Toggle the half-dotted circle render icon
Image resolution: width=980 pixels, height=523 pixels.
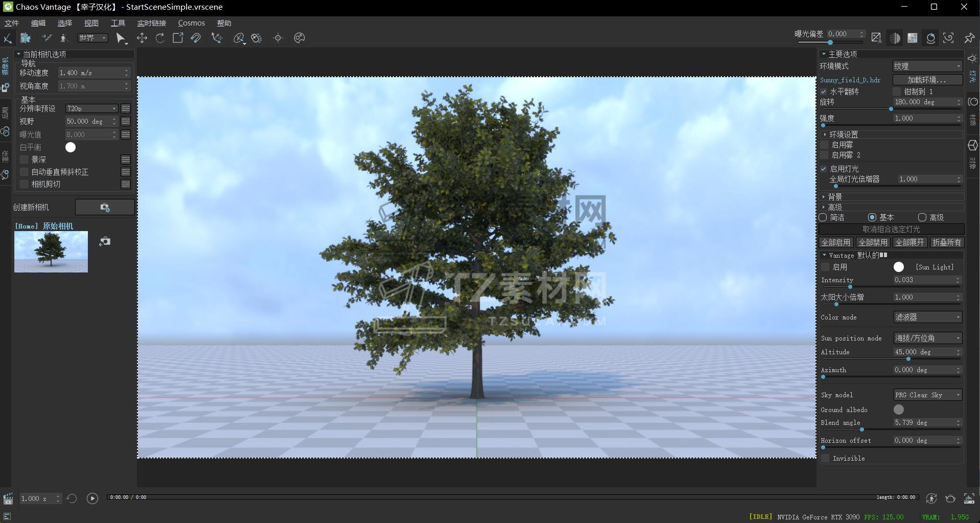point(895,38)
